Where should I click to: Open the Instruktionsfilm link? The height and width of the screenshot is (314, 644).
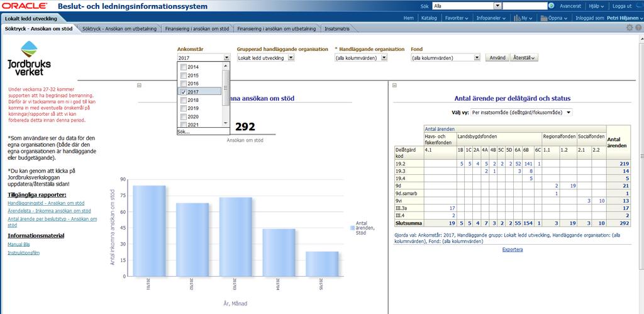tap(23, 253)
